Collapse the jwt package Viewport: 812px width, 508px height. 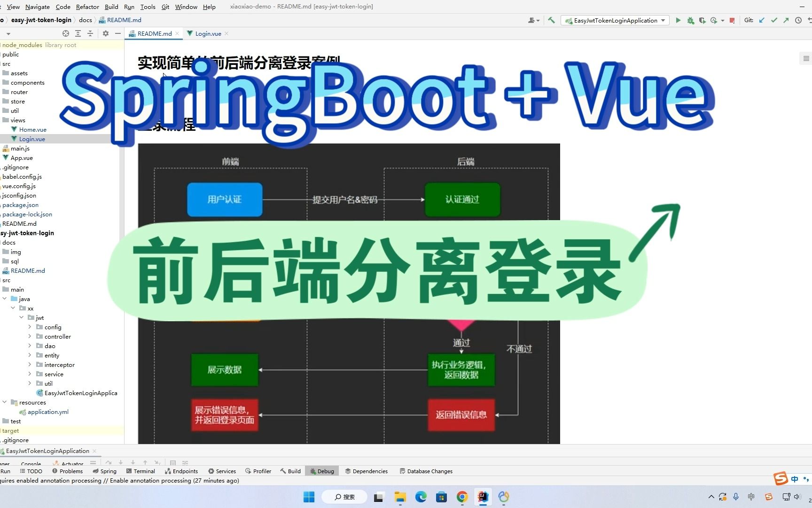[22, 317]
